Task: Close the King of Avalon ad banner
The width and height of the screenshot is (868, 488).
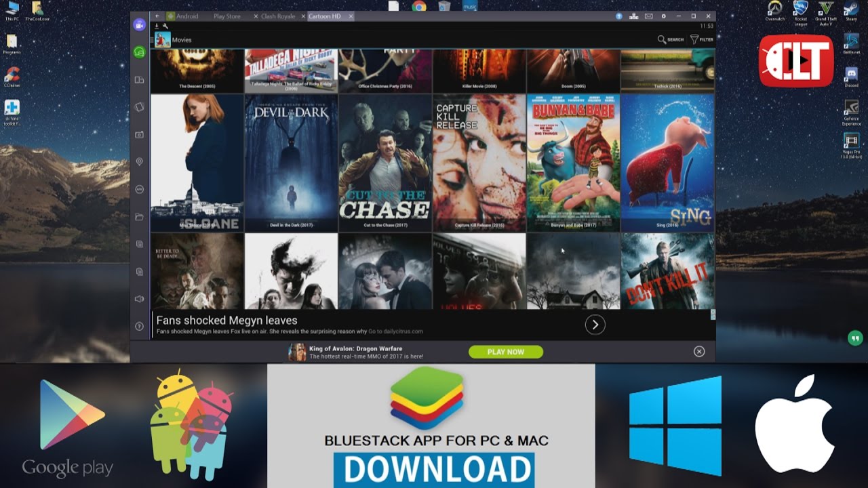Action: (699, 351)
